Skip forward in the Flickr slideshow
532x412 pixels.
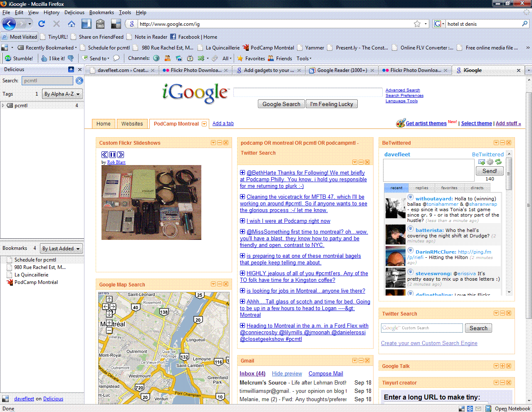pyautogui.click(x=121, y=155)
